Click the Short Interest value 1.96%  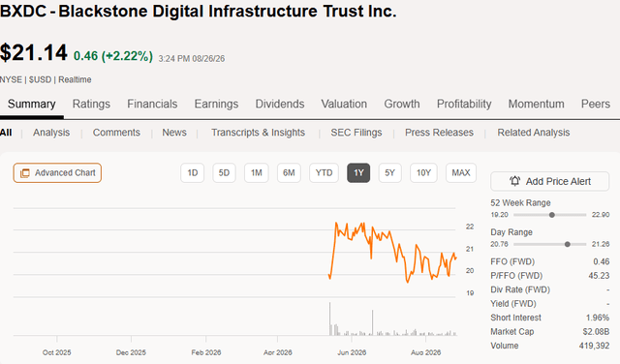(598, 318)
